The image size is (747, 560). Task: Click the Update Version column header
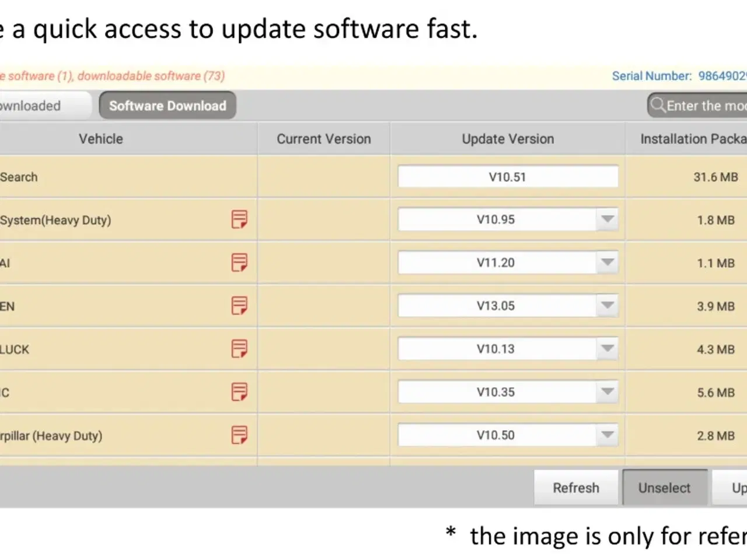tap(508, 139)
